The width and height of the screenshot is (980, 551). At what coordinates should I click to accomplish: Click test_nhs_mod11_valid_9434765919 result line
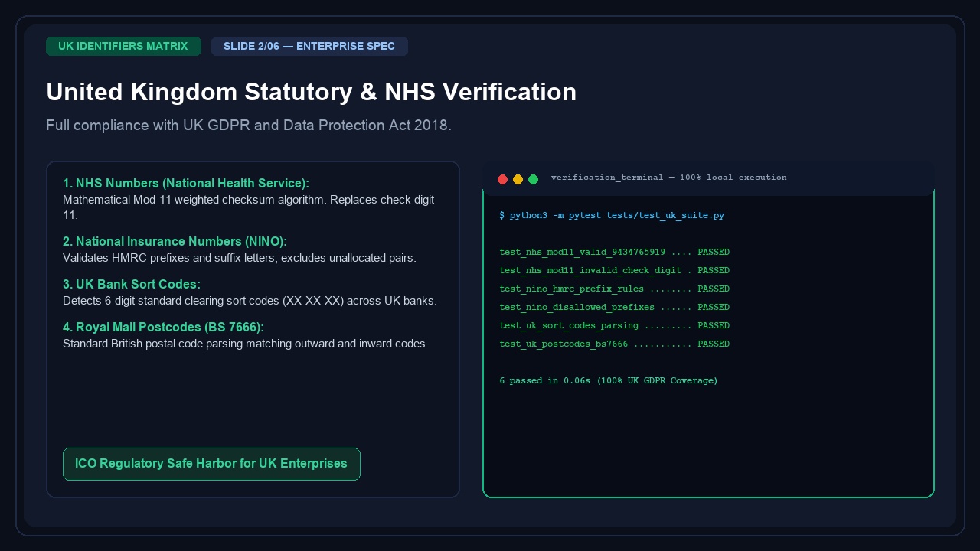coord(614,252)
